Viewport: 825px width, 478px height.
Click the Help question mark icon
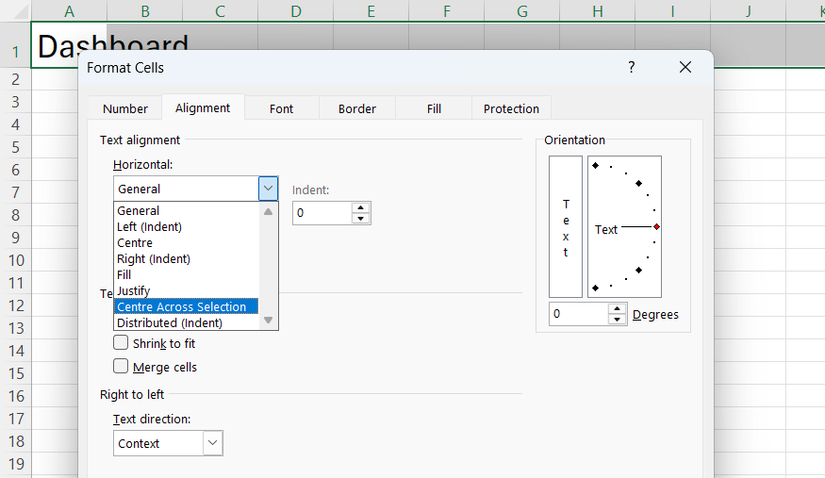(x=631, y=67)
